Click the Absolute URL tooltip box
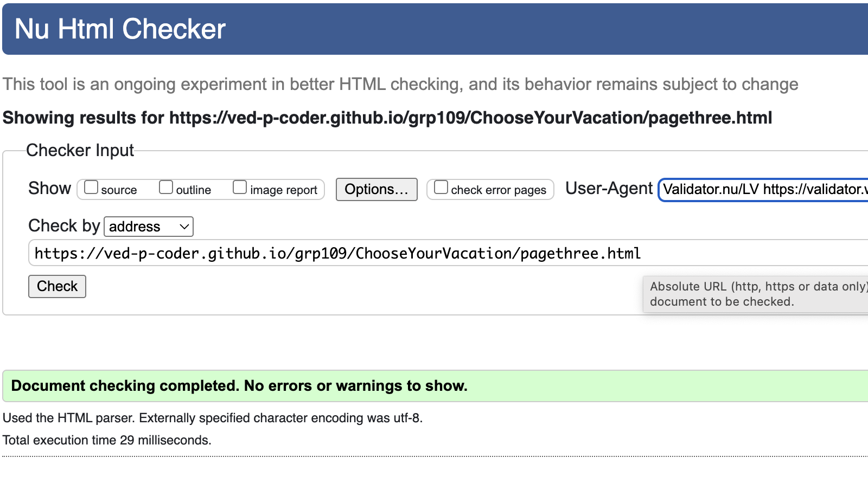 tap(756, 294)
